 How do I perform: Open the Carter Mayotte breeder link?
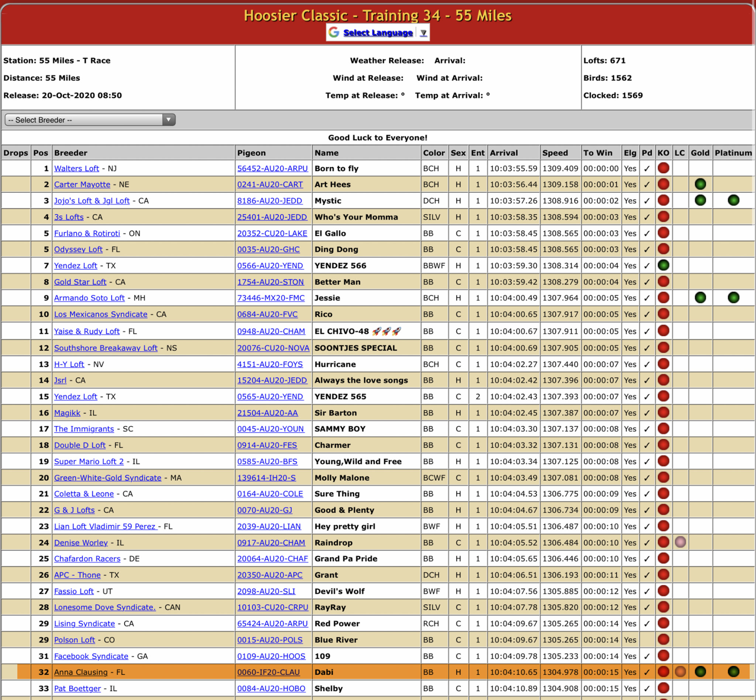tap(82, 185)
